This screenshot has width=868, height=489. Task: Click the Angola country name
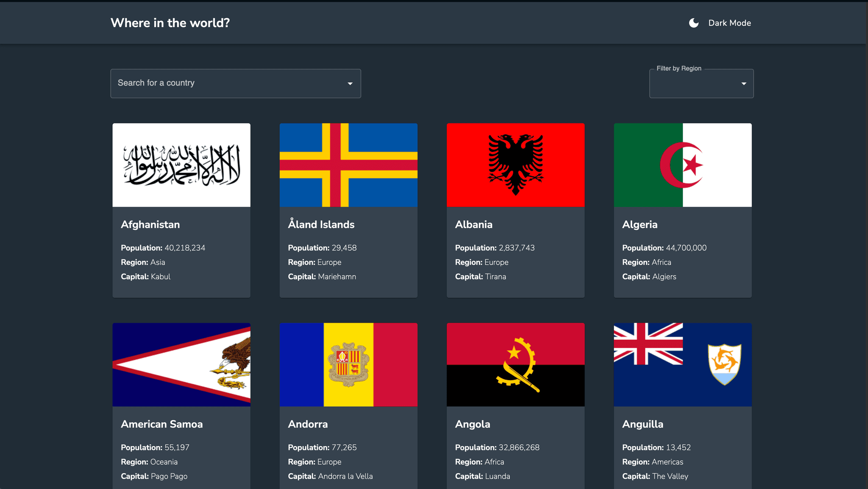[x=473, y=424]
